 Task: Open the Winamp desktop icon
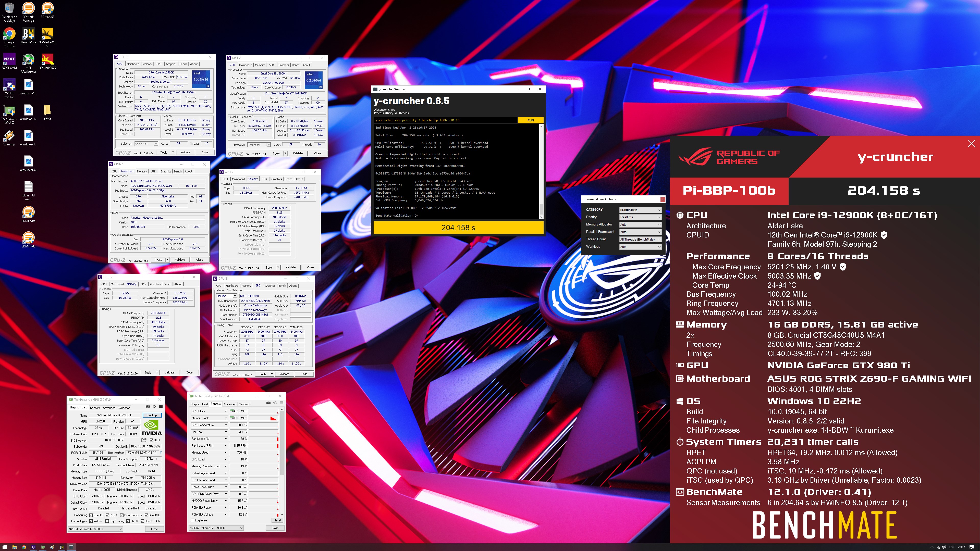(x=9, y=138)
